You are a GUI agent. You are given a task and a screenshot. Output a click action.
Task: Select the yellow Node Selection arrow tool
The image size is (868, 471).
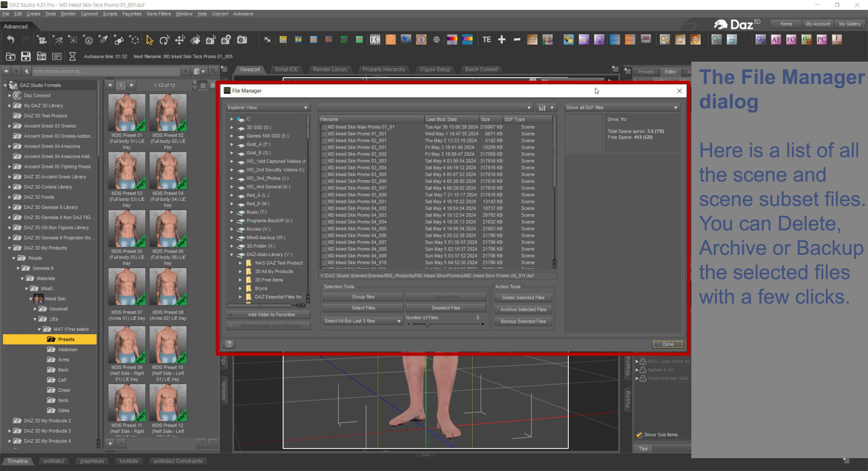click(x=149, y=40)
